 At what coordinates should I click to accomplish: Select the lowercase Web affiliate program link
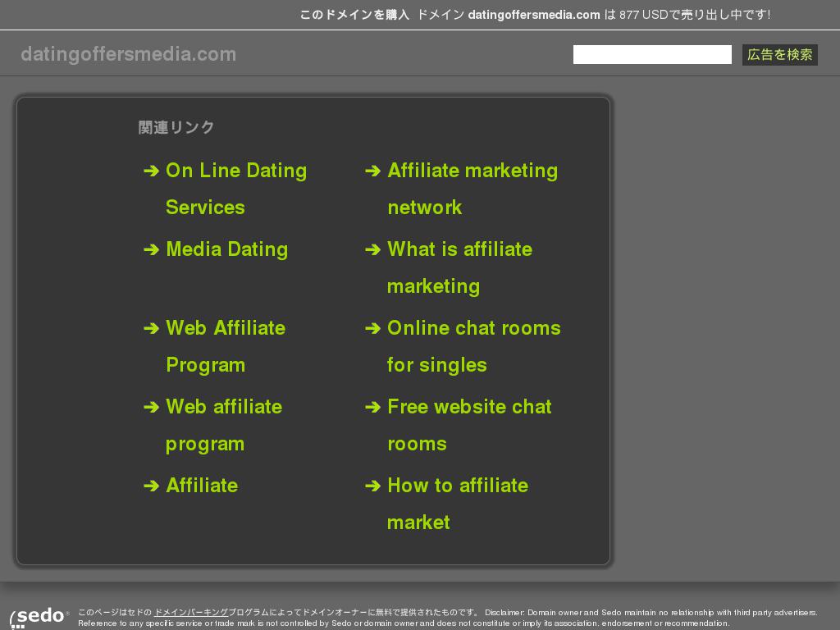224,425
